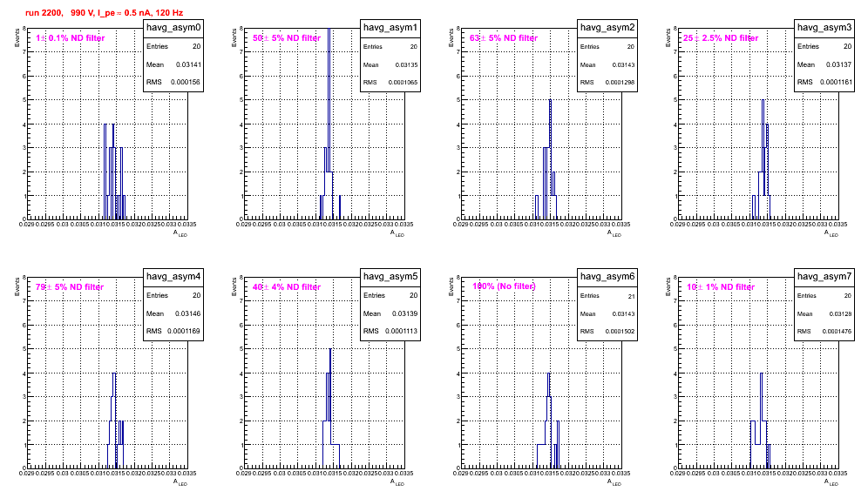Click the "10± 1% ND filter" magenta label
Image resolution: width=868 pixels, height=498 pixels.
pos(721,287)
